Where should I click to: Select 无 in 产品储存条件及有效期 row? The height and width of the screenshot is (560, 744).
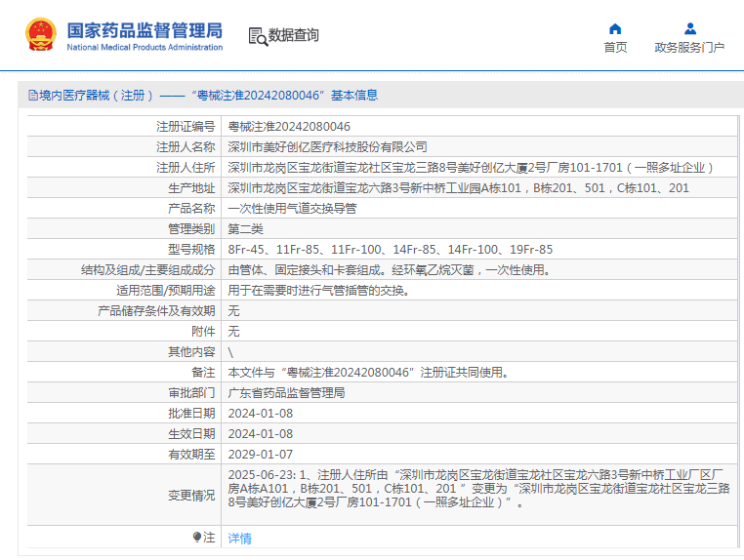pyautogui.click(x=234, y=310)
